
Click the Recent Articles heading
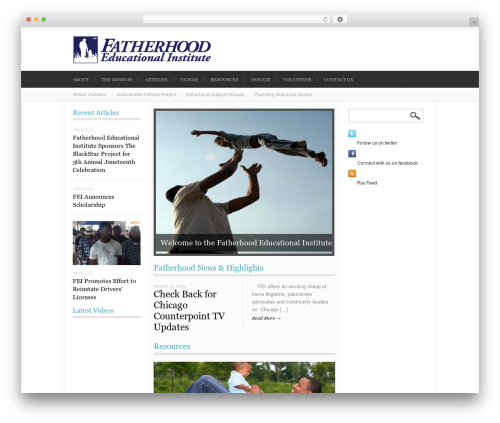click(96, 113)
